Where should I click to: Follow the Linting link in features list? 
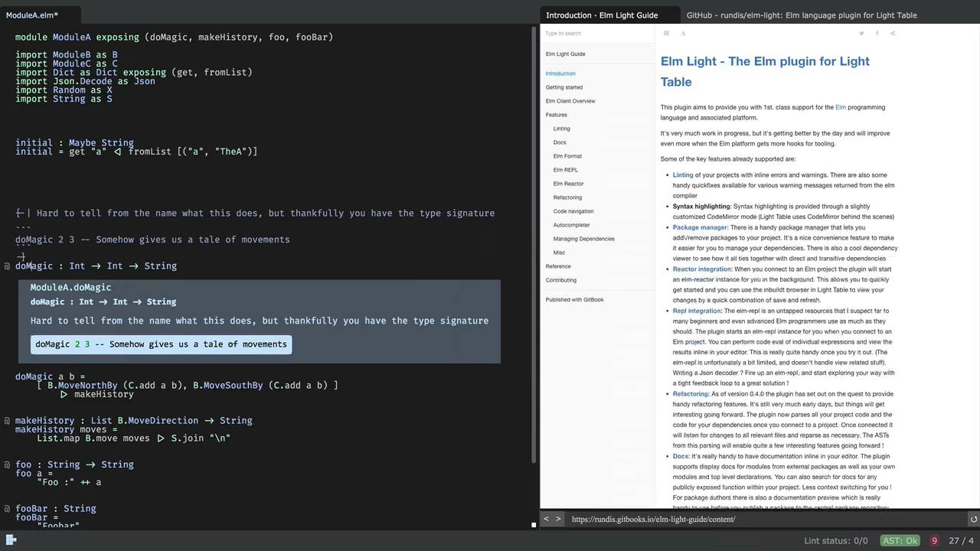pos(683,175)
